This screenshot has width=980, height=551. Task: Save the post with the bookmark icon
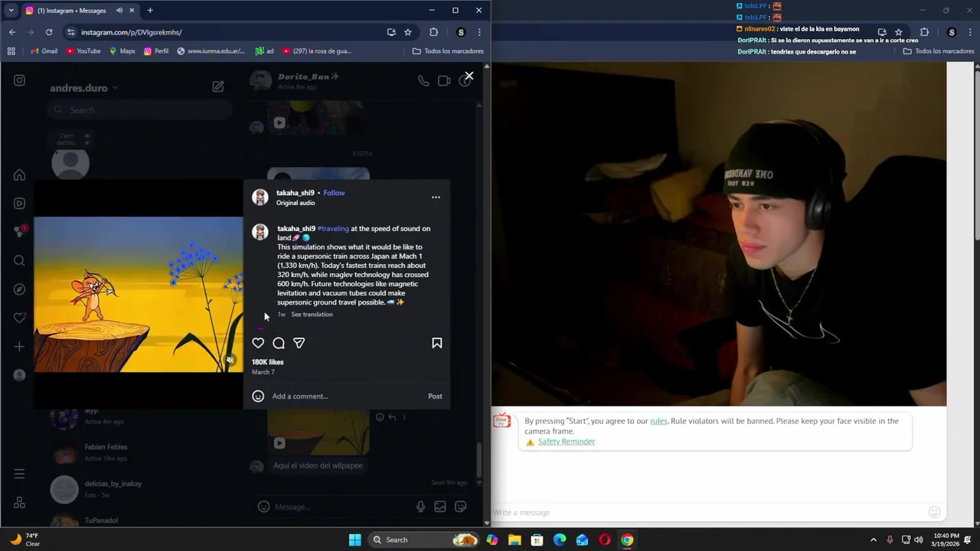(437, 344)
